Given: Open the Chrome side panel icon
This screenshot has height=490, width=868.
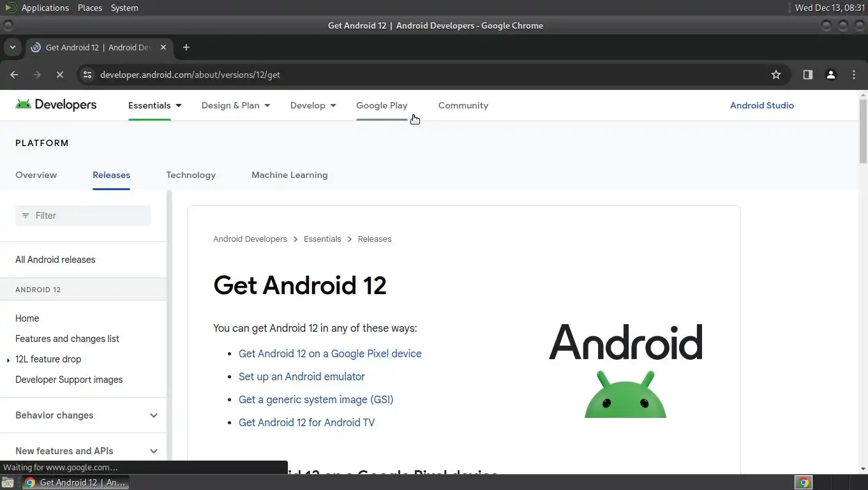Looking at the screenshot, I should pos(808,75).
